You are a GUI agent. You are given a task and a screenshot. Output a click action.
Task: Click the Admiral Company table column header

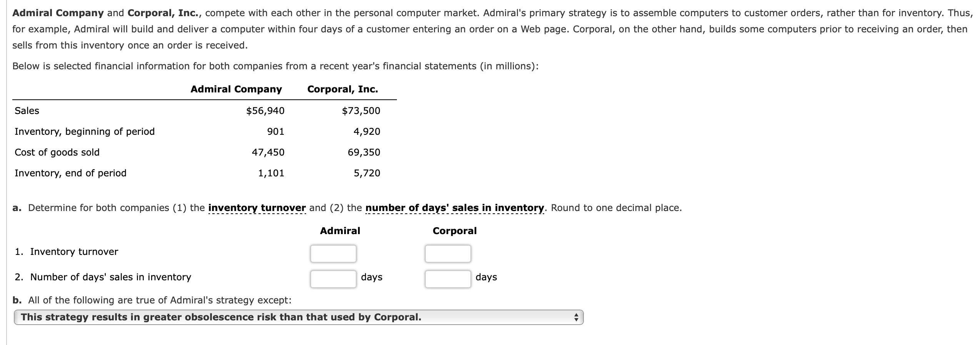tap(236, 89)
